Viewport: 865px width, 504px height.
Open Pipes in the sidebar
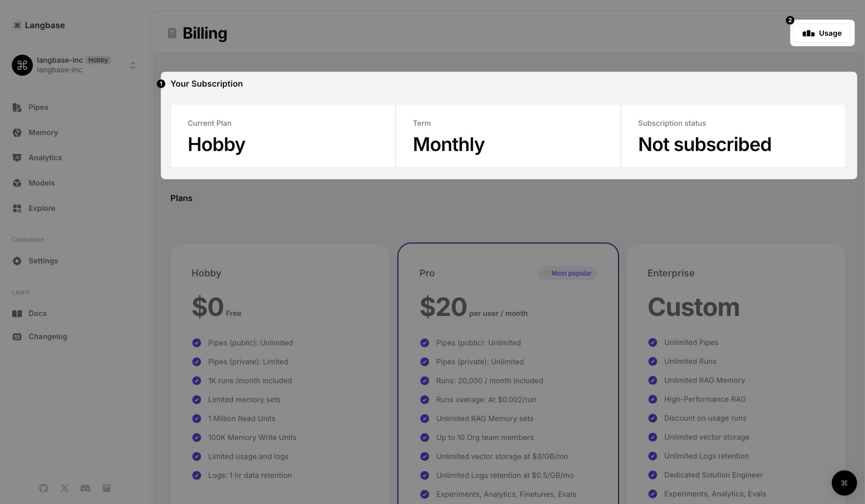(x=38, y=107)
